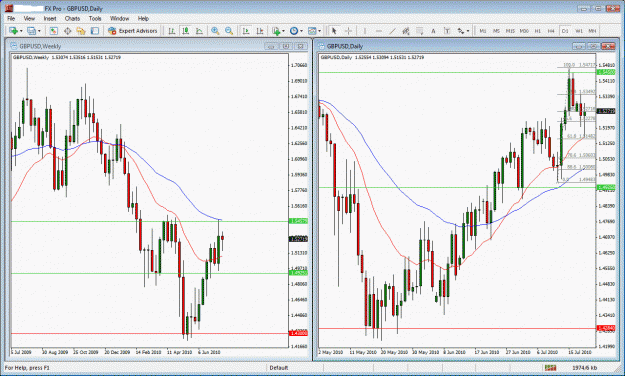This screenshot has height=376, width=625.
Task: Expand the Arrows tool dropdown arrow
Action: pos(468,31)
